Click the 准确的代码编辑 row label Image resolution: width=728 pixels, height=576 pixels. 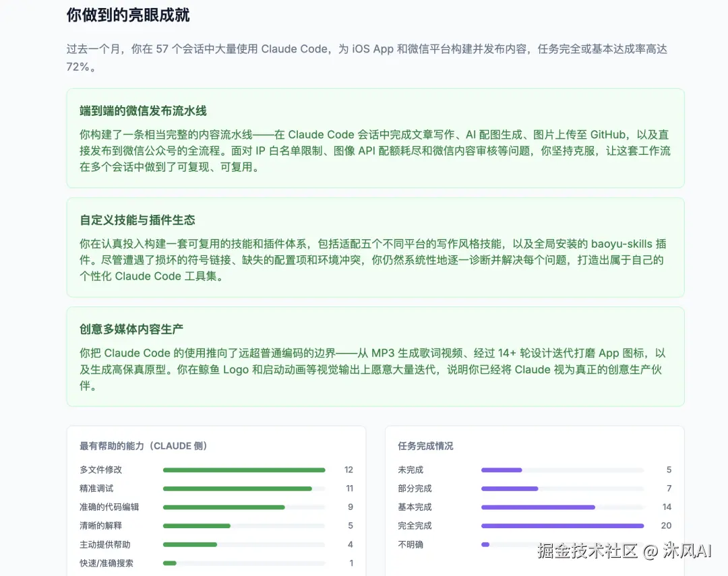[109, 507]
